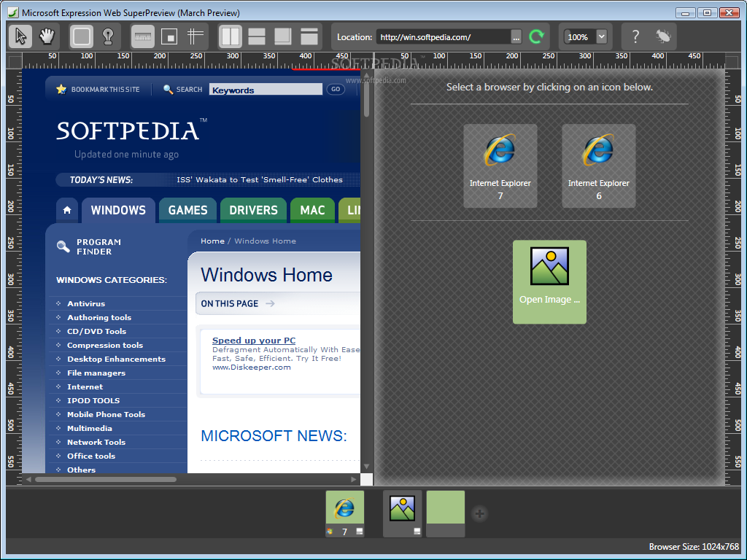Open the DRIVERS tab

point(253,210)
